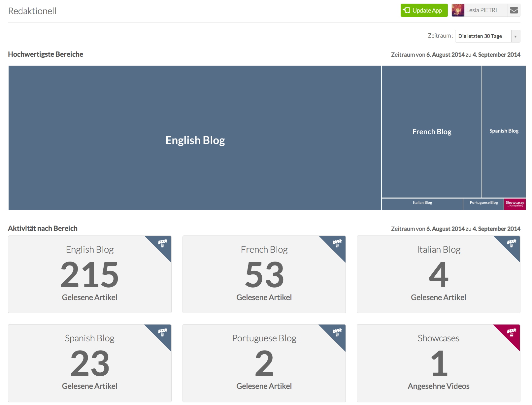
Task: Click the envelope messages icon
Action: (514, 10)
